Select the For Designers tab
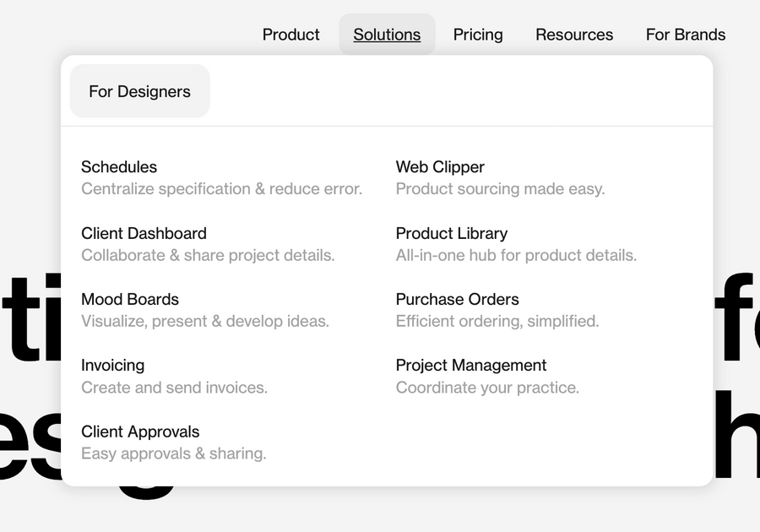760x532 pixels. click(x=139, y=91)
